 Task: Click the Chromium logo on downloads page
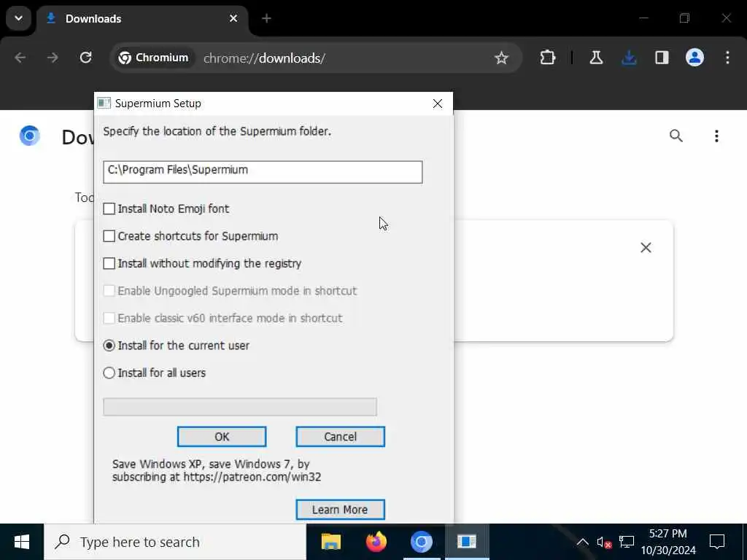[29, 136]
